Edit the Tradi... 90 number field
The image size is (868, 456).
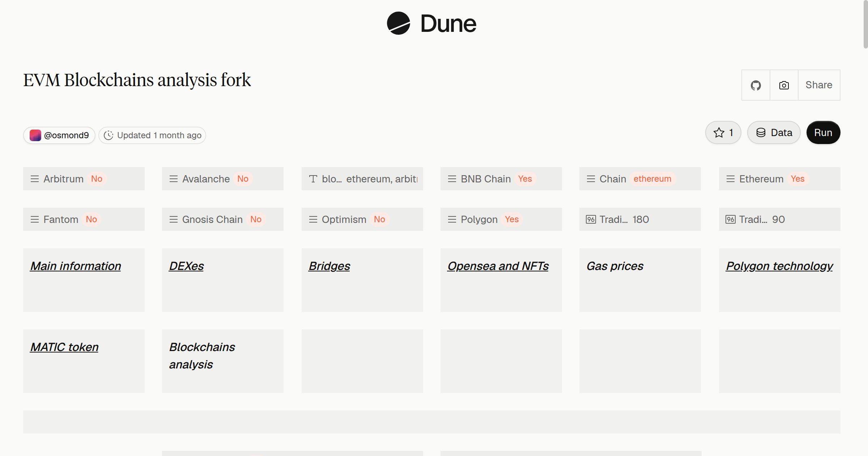[780, 219]
